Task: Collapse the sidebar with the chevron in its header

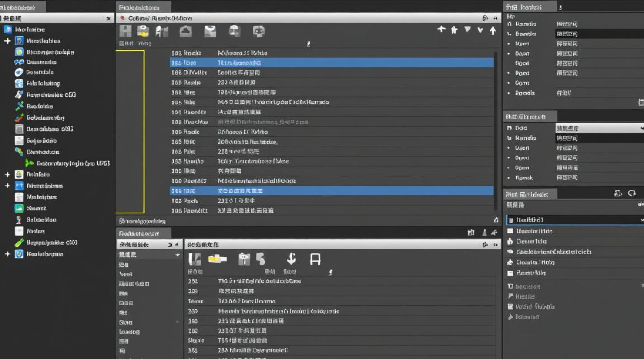Action: pos(108,18)
